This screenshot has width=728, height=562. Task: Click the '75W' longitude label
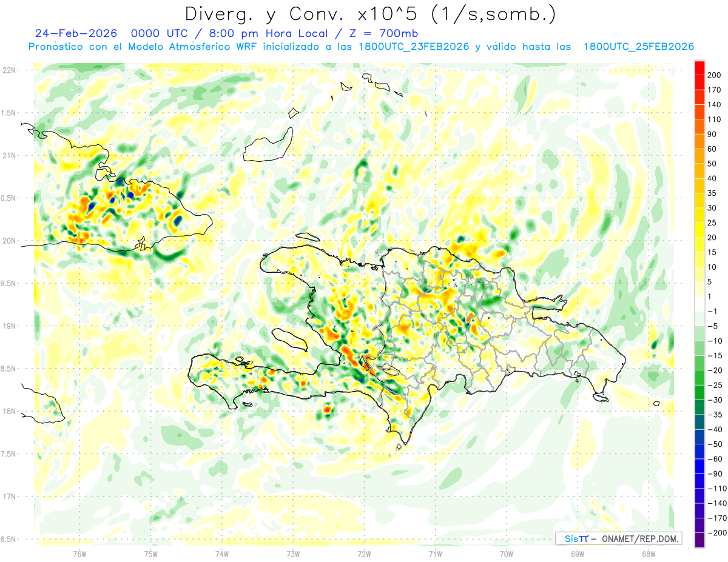click(150, 554)
